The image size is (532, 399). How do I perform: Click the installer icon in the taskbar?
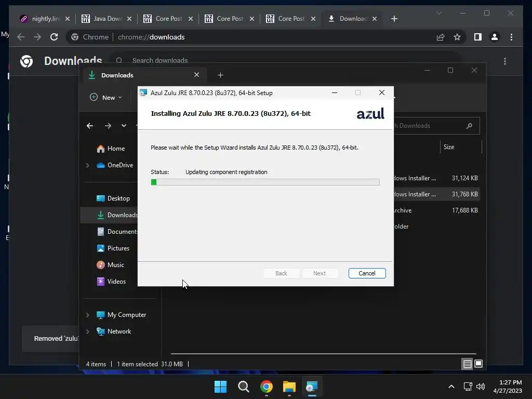[312, 387]
